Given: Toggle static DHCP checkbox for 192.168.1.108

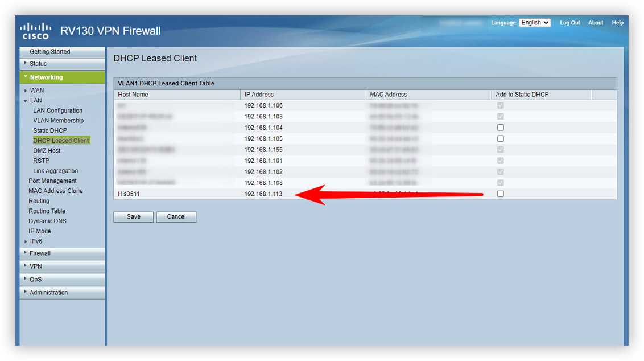Looking at the screenshot, I should (500, 183).
